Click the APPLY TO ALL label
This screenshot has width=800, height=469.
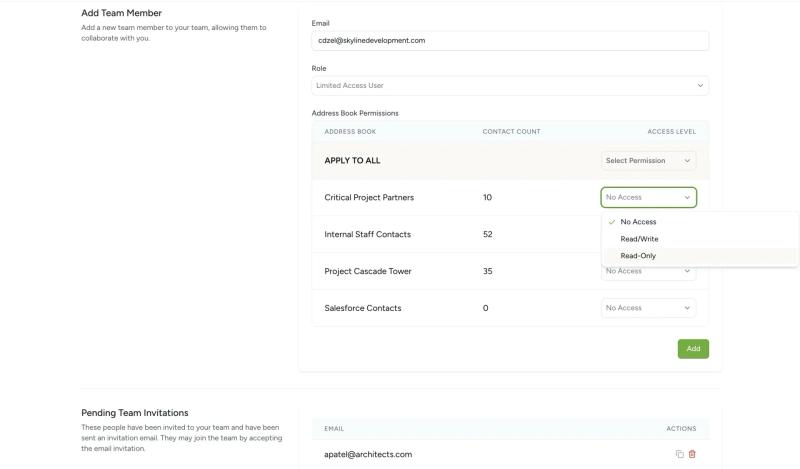pyautogui.click(x=352, y=161)
